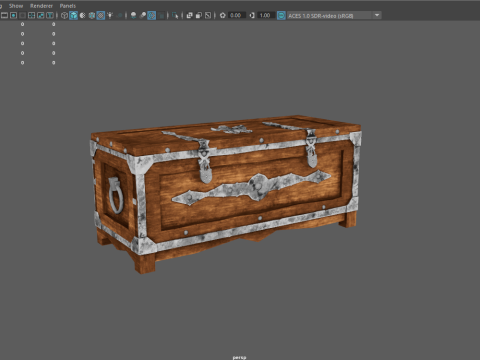Viewport: 480px width, 360px height.
Task: Open the ACES 1.0 SDR-video color space dropdown
Action: click(x=334, y=15)
